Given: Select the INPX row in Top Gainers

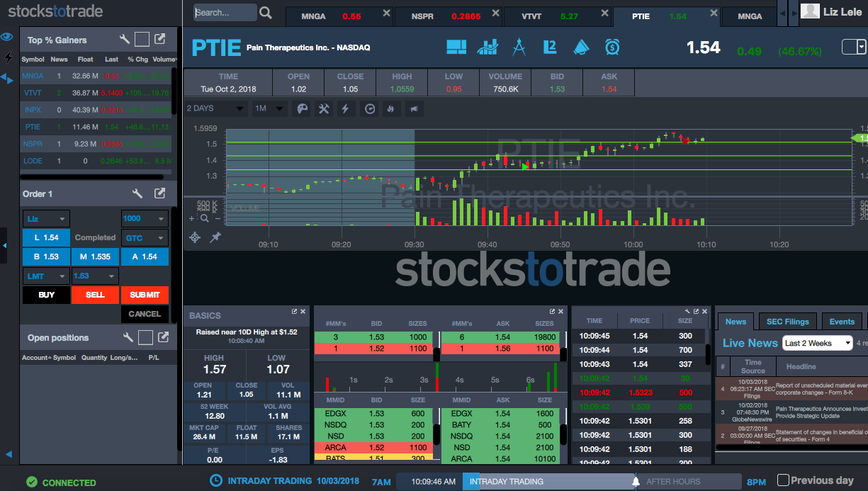Looking at the screenshot, I should tap(96, 110).
